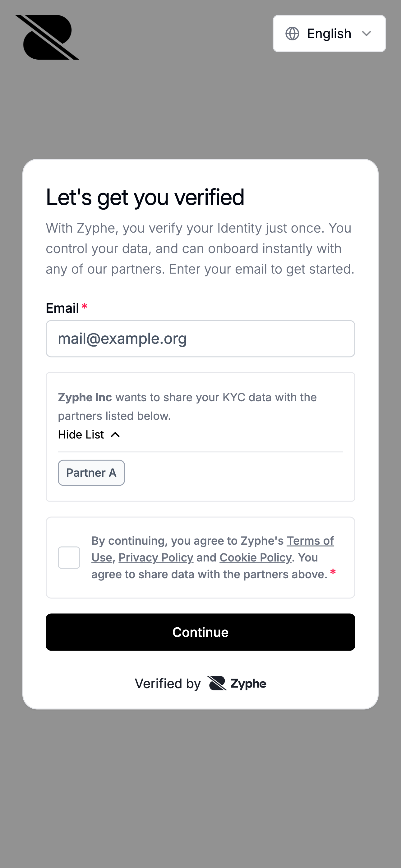Collapse partners with Hide List
401x868 pixels.
pos(81,435)
